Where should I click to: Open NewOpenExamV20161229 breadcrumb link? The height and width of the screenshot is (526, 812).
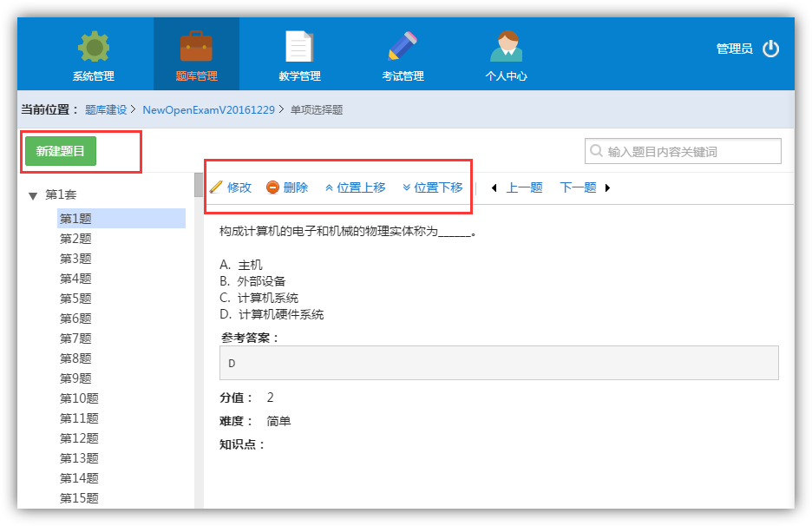(209, 110)
